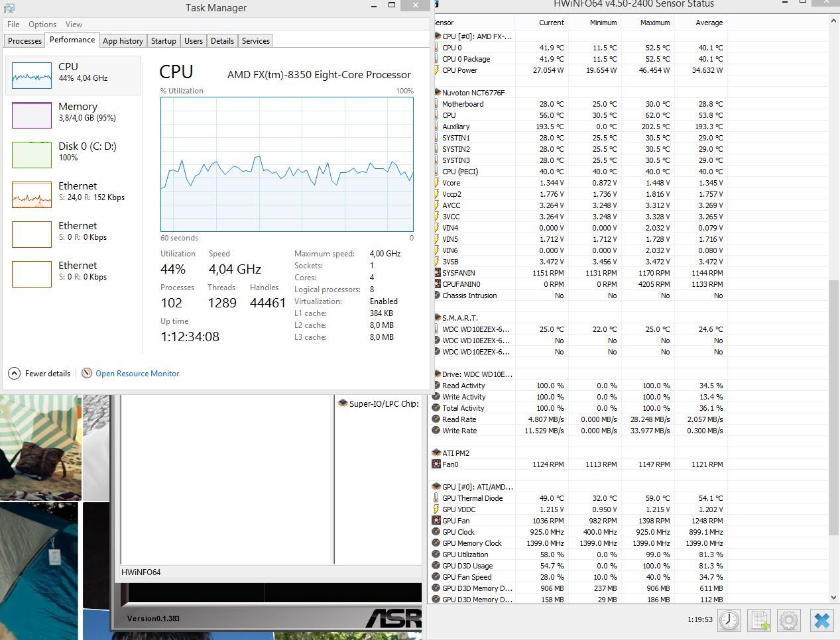Click the CPUFANIN0 fan icon
This screenshot has width=840, height=640.
point(436,284)
